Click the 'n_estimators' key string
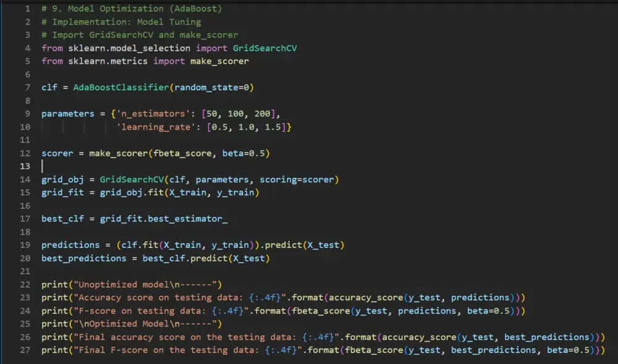The width and height of the screenshot is (618, 364). [153, 114]
